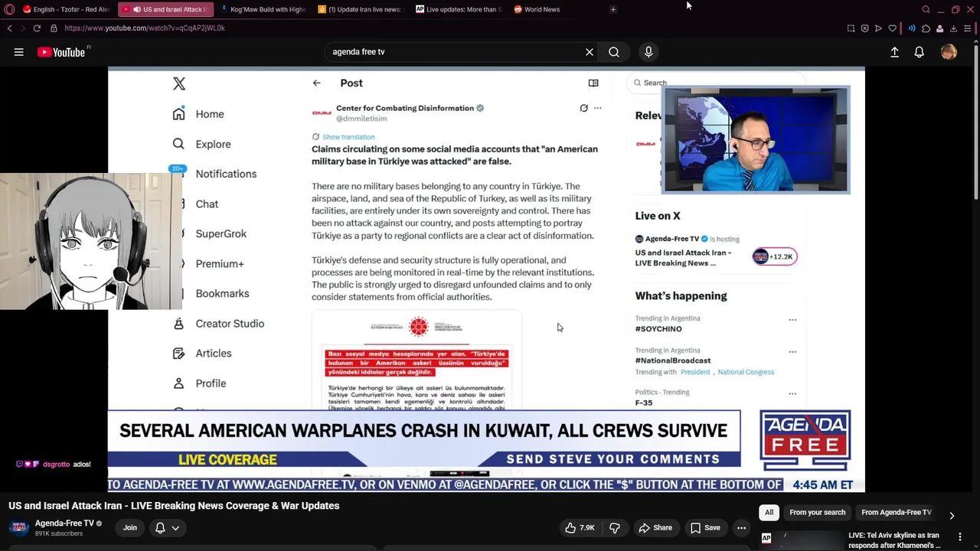Select the 'All' filter chip

point(769,512)
